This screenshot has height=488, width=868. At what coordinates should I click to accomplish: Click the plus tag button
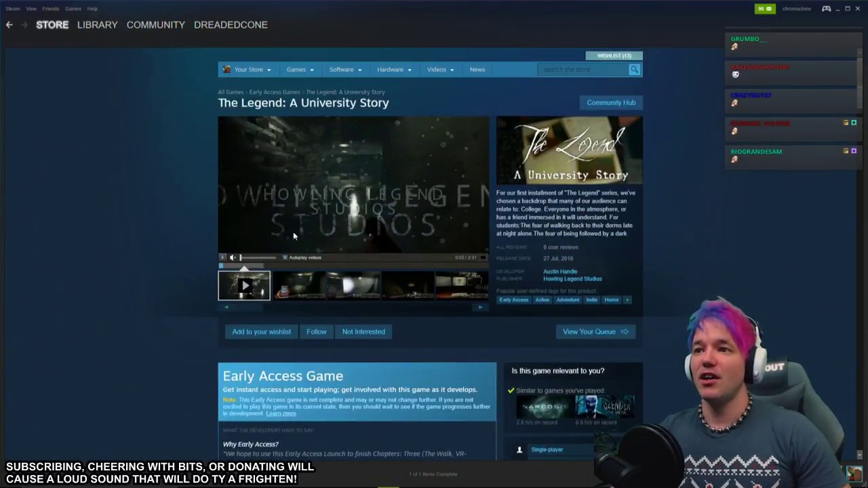click(x=627, y=300)
